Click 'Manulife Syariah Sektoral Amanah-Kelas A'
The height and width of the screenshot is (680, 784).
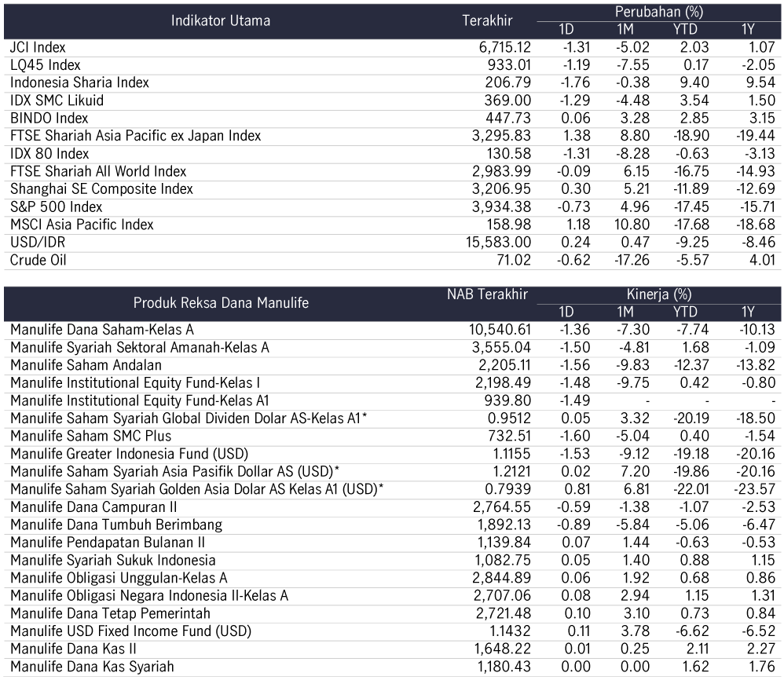140,347
